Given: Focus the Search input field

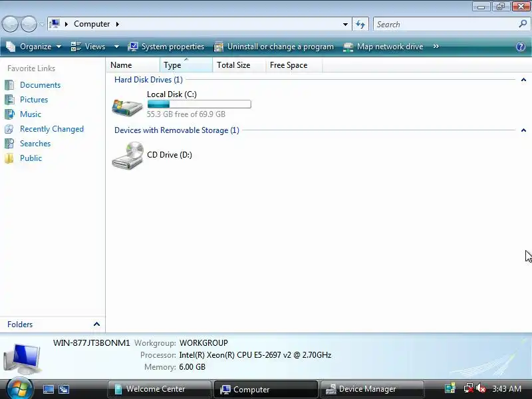Looking at the screenshot, I should (446, 25).
